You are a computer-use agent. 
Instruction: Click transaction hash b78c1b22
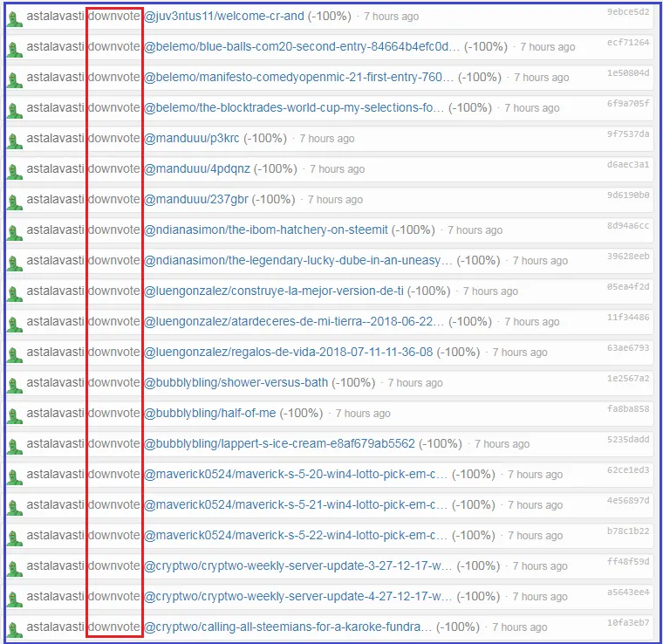pyautogui.click(x=628, y=531)
